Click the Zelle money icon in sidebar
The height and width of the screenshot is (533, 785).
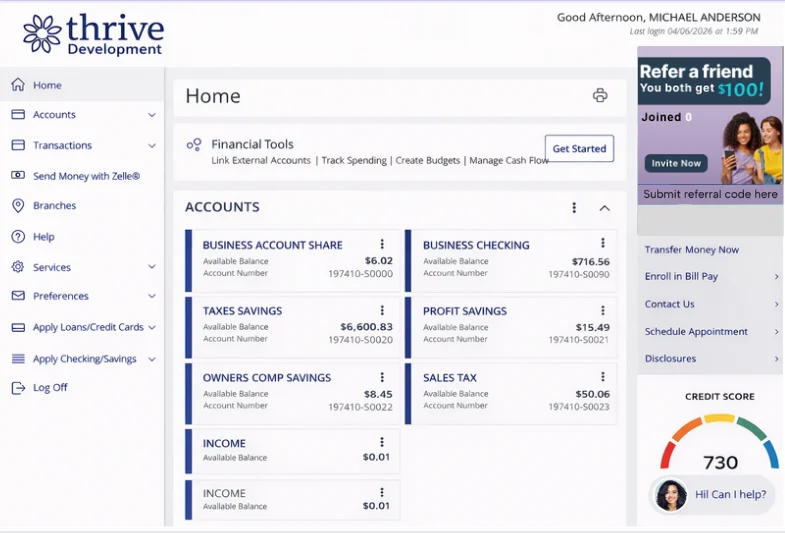pos(18,175)
